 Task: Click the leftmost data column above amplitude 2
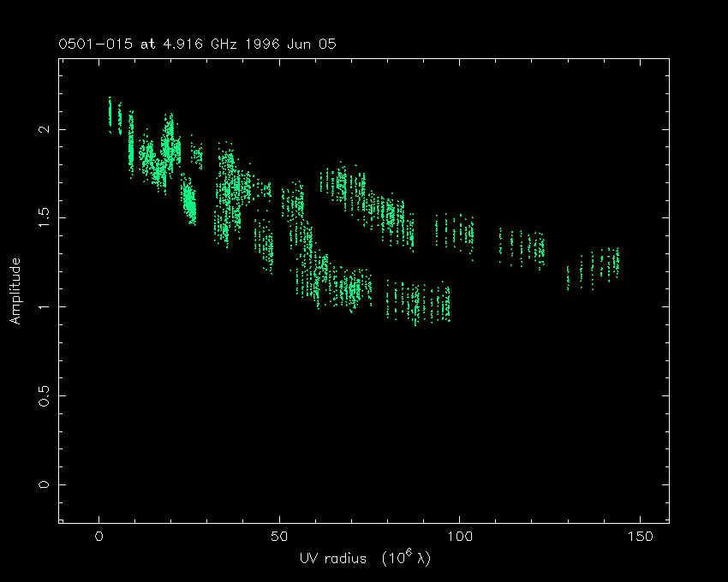point(110,116)
